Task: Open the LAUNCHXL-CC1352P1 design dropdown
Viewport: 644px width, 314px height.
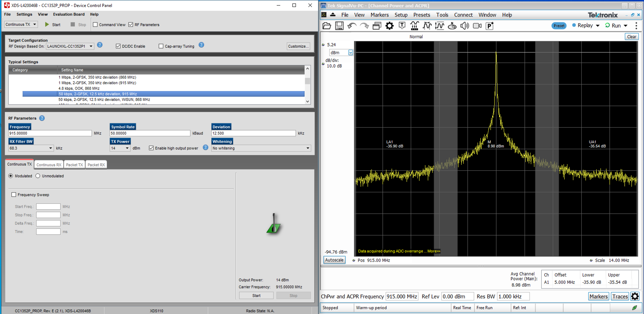Action: pos(70,46)
